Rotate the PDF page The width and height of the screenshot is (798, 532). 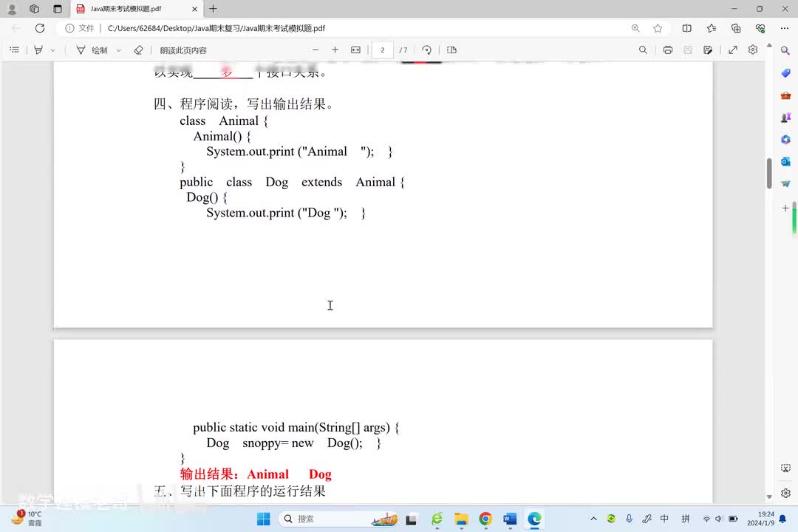click(427, 50)
